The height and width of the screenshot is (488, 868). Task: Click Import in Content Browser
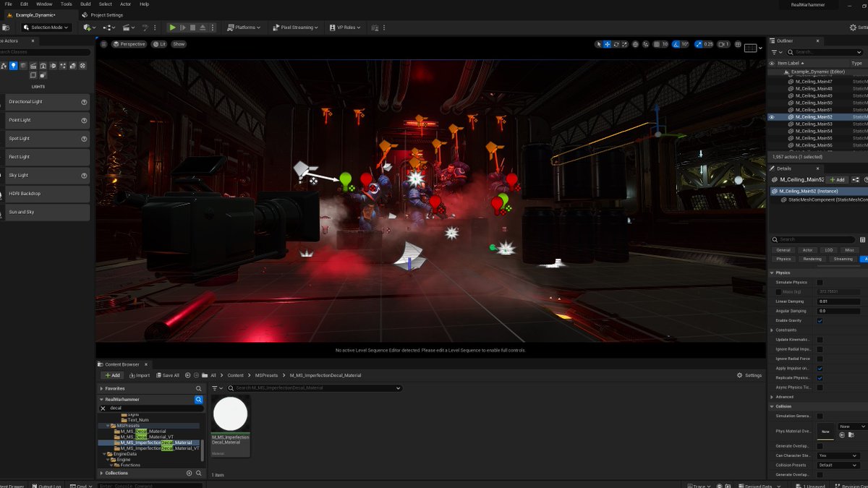point(140,375)
